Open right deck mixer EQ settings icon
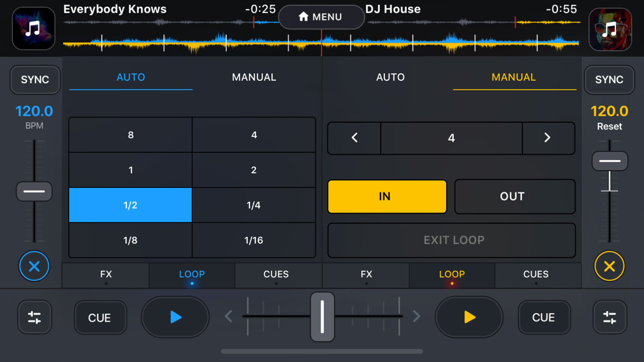 pyautogui.click(x=610, y=317)
